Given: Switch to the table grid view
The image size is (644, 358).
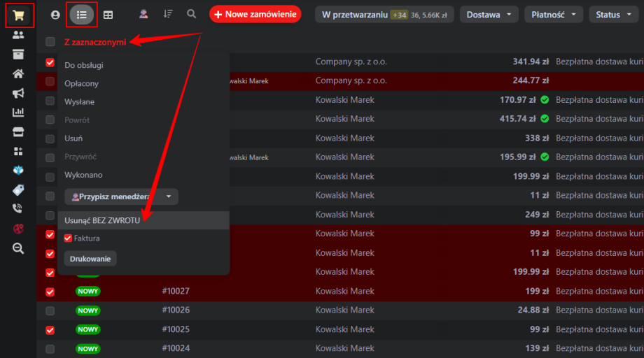Looking at the screenshot, I should click(x=108, y=15).
